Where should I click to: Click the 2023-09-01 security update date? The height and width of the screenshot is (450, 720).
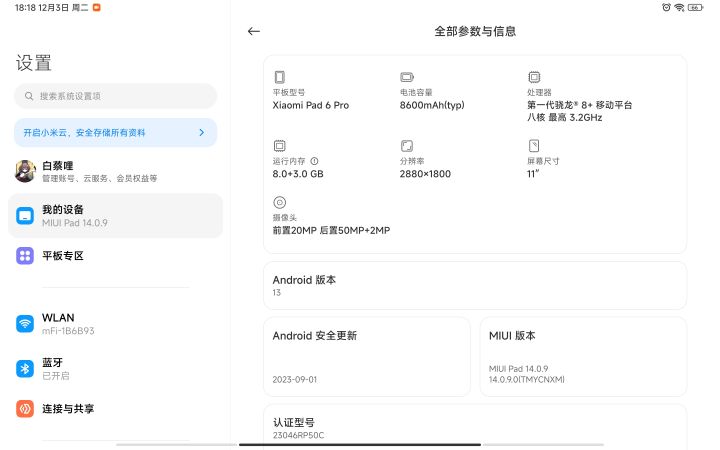295,380
